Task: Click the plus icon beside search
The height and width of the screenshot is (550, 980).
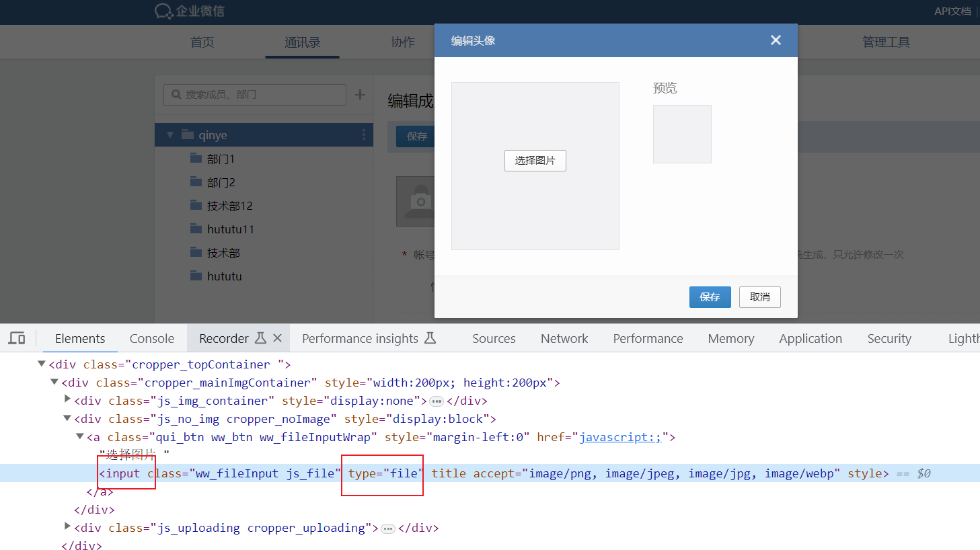Action: tap(361, 95)
